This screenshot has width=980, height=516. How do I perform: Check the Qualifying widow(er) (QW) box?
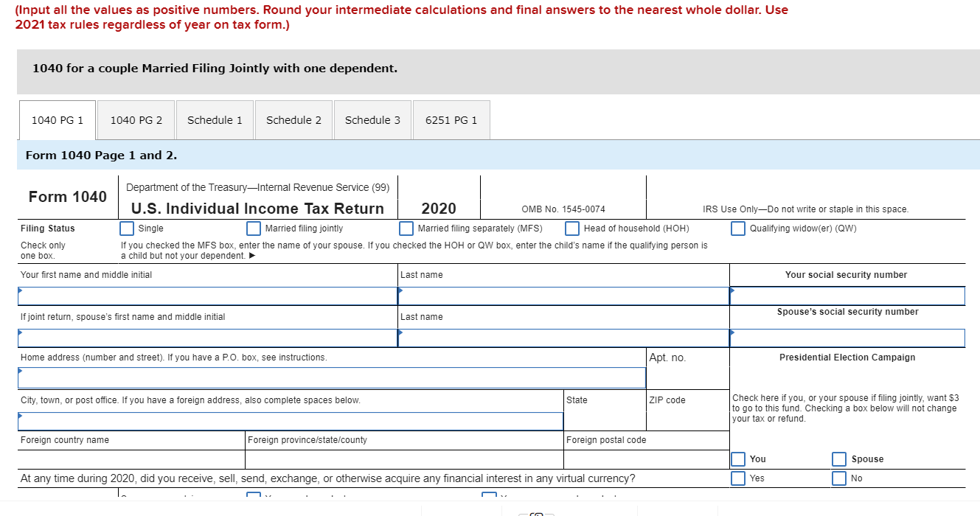pos(738,229)
